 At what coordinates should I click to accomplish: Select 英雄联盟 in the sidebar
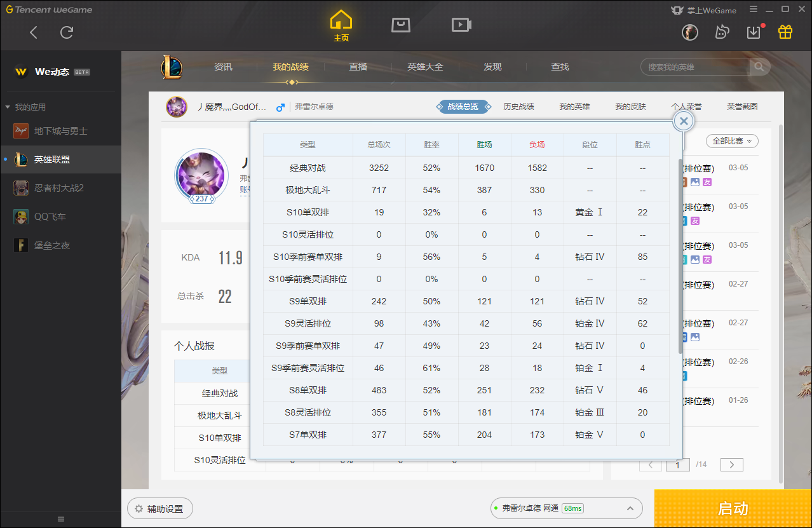click(x=60, y=159)
